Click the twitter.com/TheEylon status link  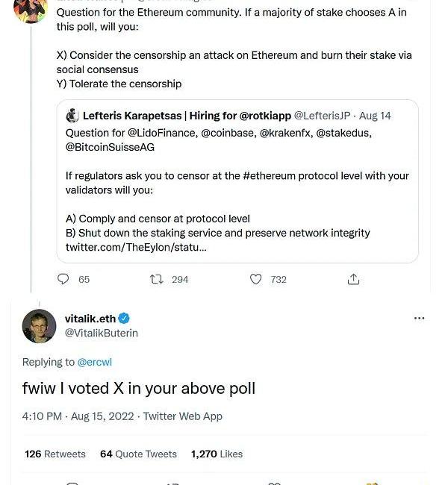coord(136,247)
